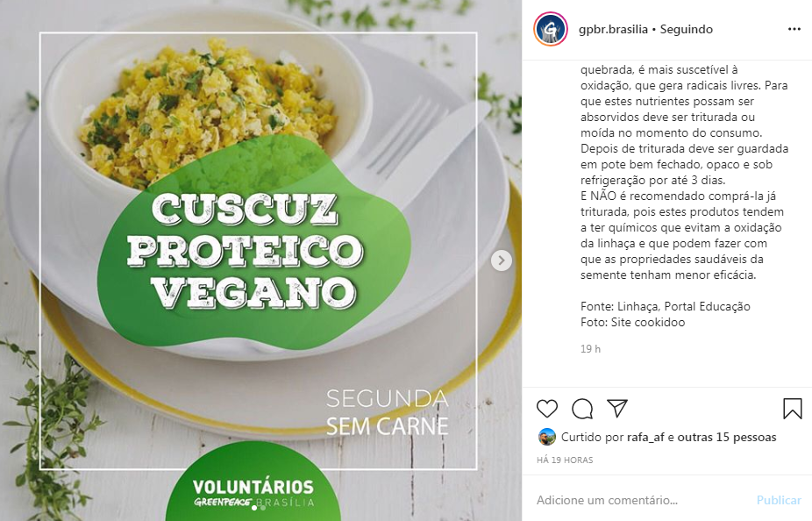Open gpbr.brasilia username link
812x521 pixels.
(x=613, y=30)
